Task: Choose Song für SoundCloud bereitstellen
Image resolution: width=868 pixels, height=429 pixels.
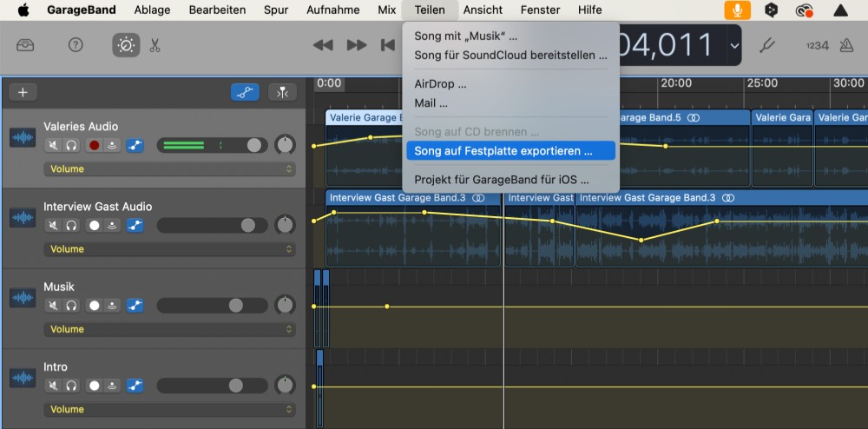Action: coord(511,56)
